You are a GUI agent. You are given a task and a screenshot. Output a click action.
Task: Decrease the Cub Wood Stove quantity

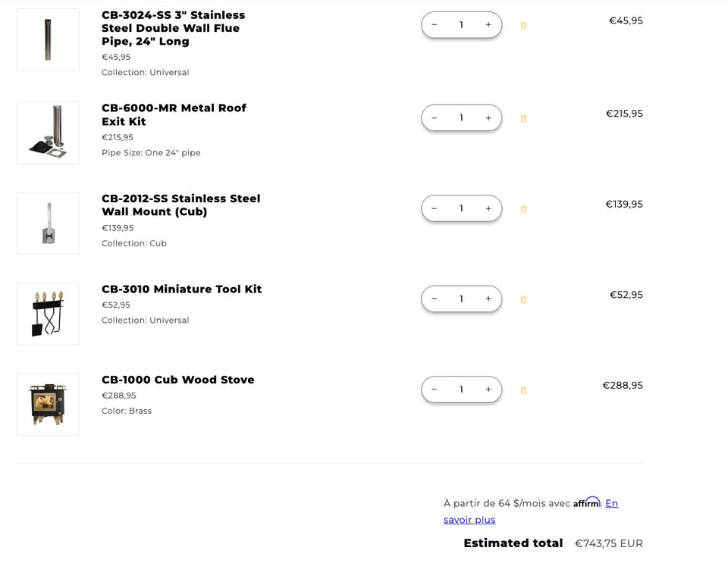435,389
